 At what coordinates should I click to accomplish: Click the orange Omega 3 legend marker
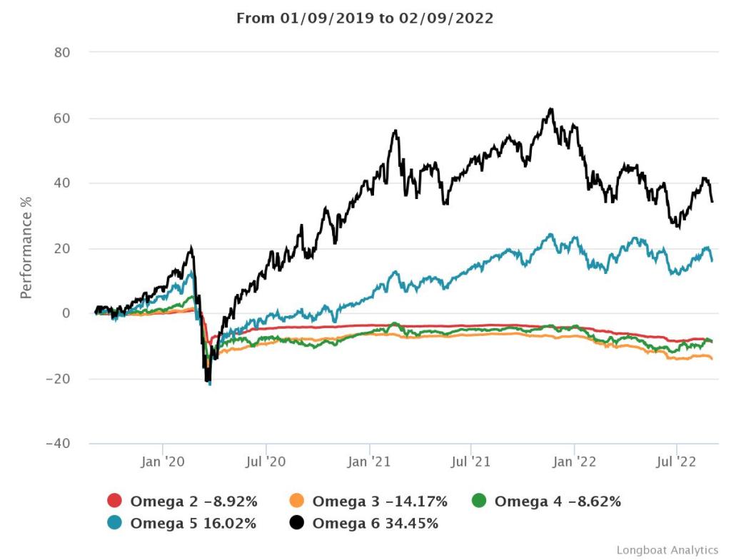[298, 501]
